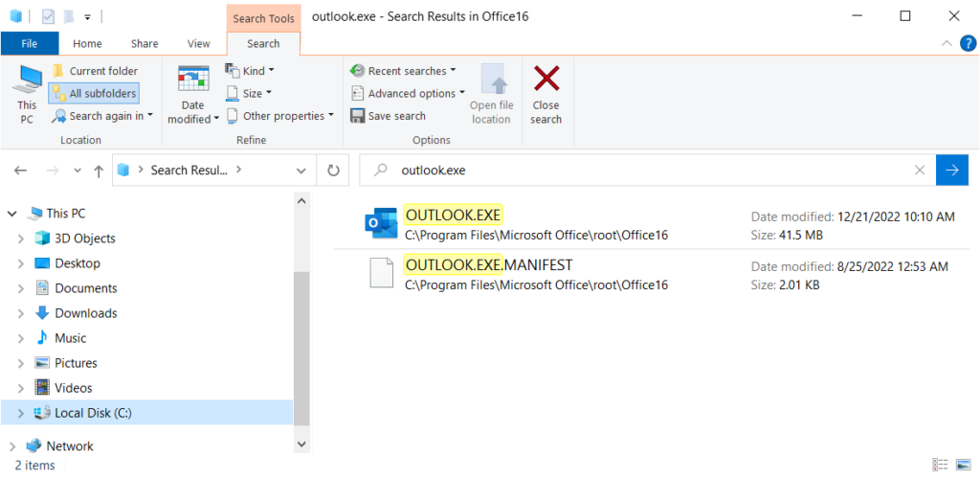Viewport: 980px width, 478px height.
Task: Expand the Local Disk (C:) node
Action: tap(21, 413)
